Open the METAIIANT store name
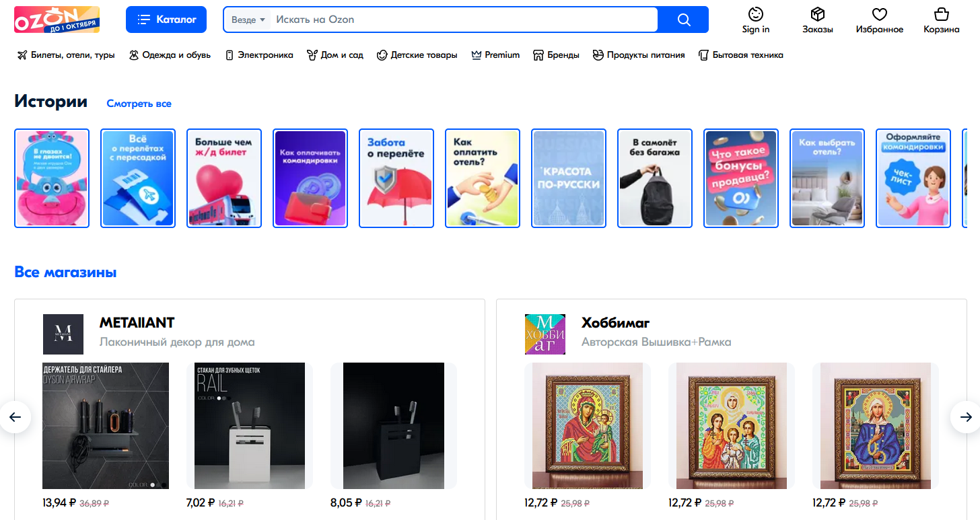The height and width of the screenshot is (520, 980). (x=137, y=323)
